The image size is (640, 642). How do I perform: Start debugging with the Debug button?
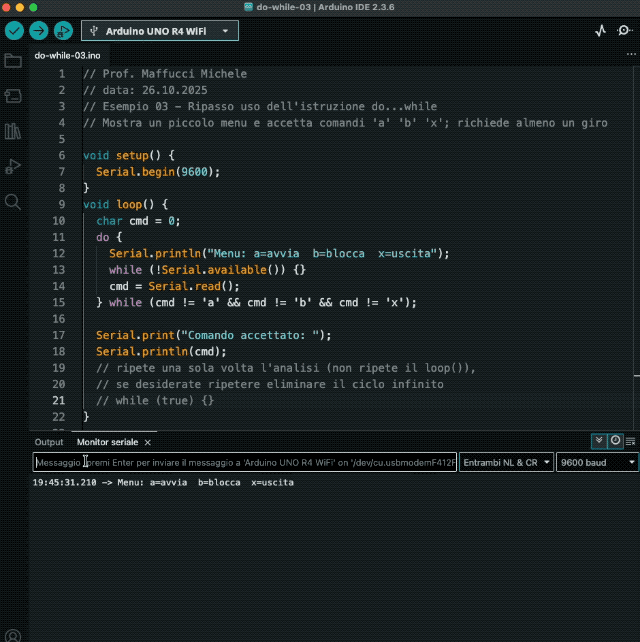point(63,31)
